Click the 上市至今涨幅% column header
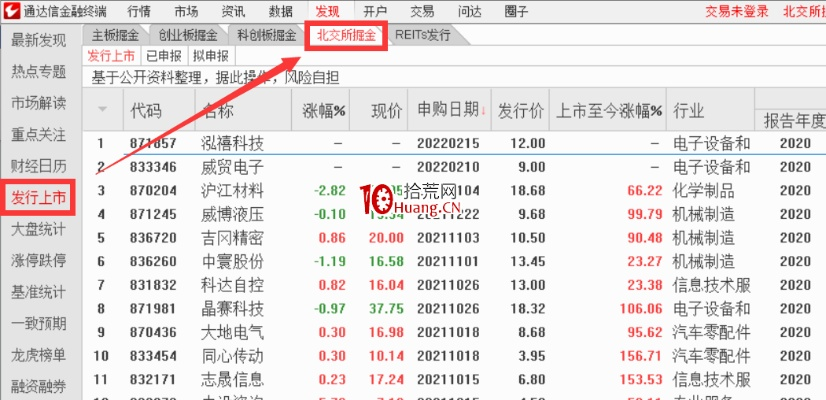The image size is (826, 400). click(609, 110)
